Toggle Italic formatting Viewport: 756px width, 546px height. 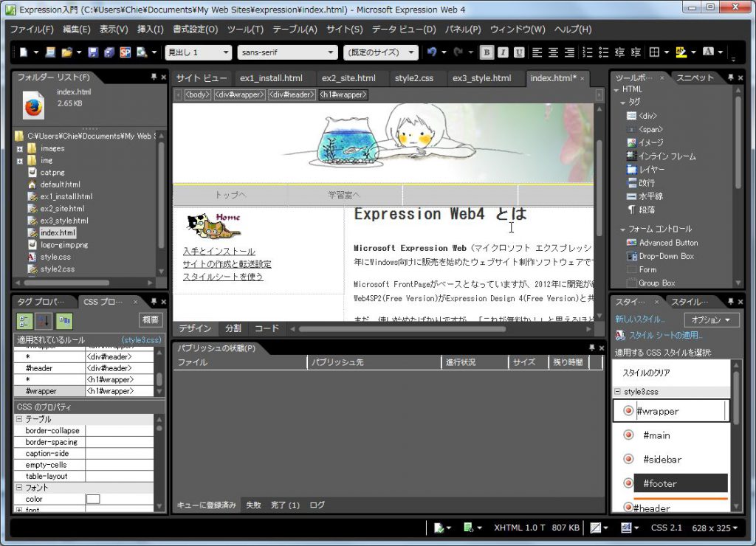point(503,52)
